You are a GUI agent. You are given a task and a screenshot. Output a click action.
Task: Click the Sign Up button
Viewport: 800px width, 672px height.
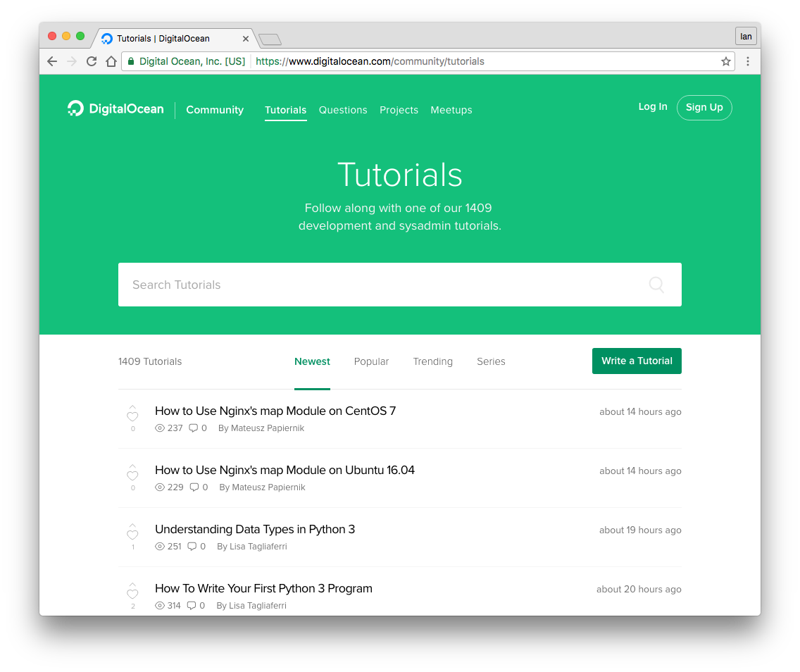705,108
